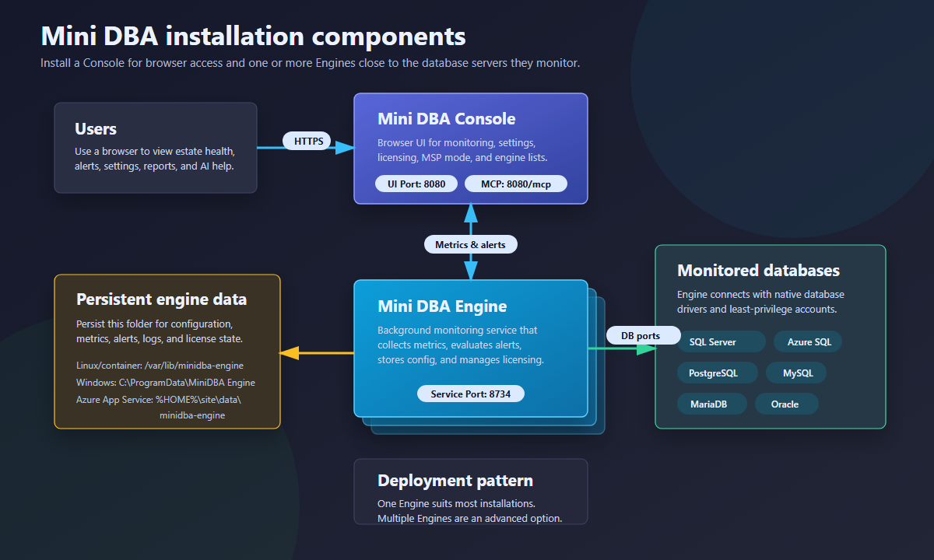Select the MariaDB chip
The width and height of the screenshot is (934, 560).
click(711, 404)
